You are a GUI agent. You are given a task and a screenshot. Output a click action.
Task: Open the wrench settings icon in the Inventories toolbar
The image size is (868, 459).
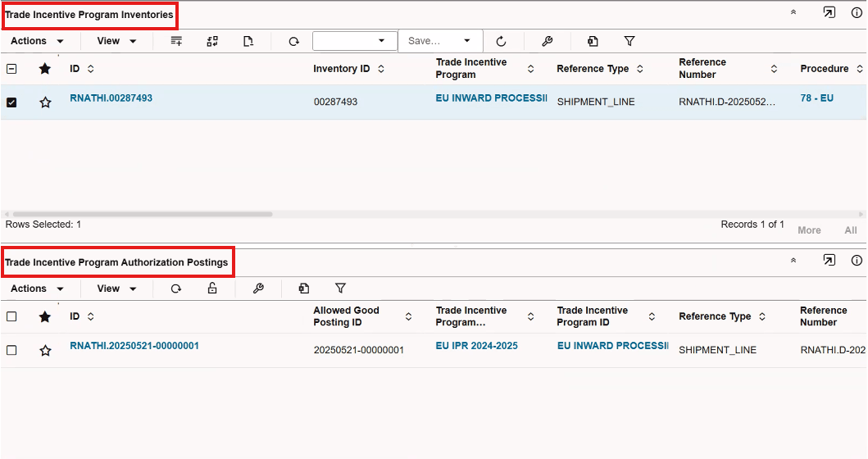click(x=547, y=41)
